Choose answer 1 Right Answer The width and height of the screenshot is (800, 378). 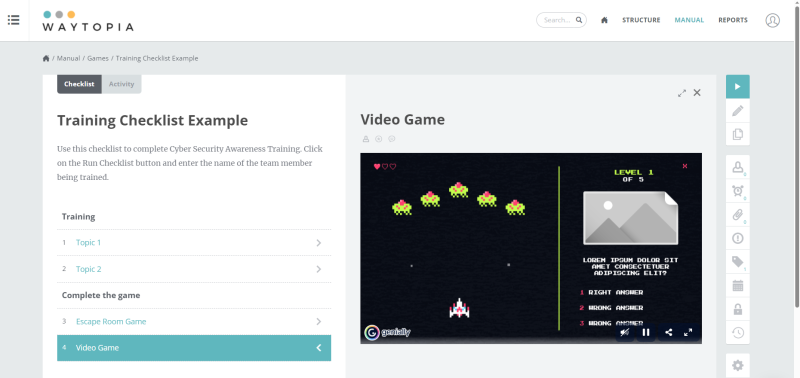click(x=611, y=292)
